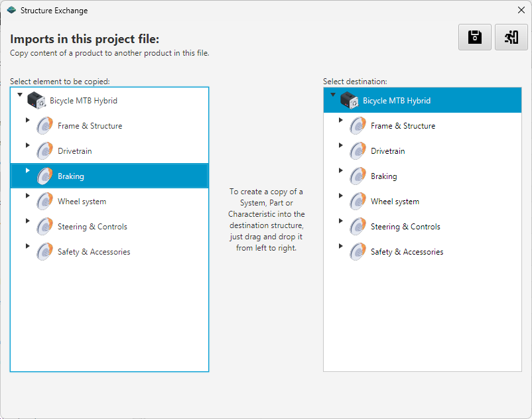Expand Drivetrain in the source tree
Image resolution: width=532 pixels, height=419 pixels.
tap(28, 145)
